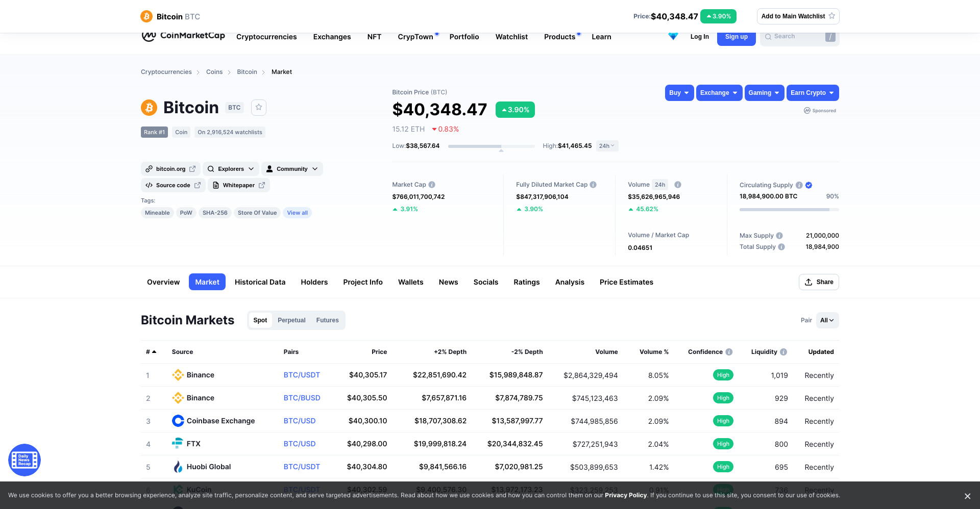Select the Spot markets toggle

pyautogui.click(x=260, y=320)
